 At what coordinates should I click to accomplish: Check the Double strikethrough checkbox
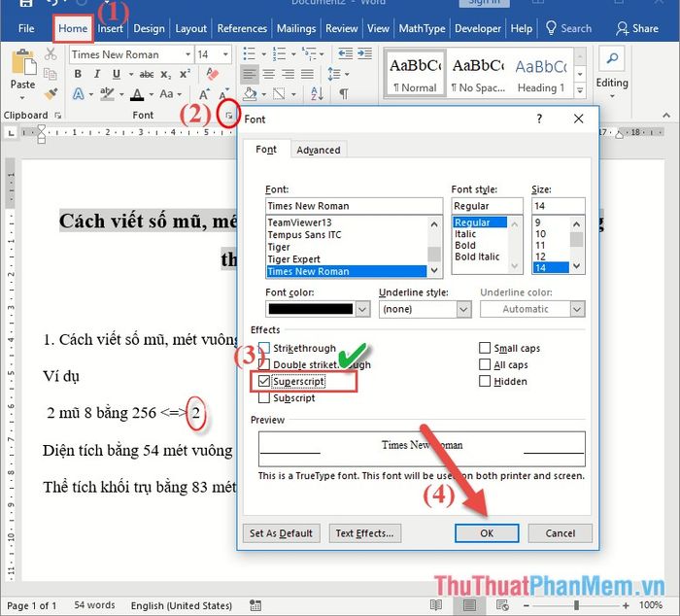(263, 364)
